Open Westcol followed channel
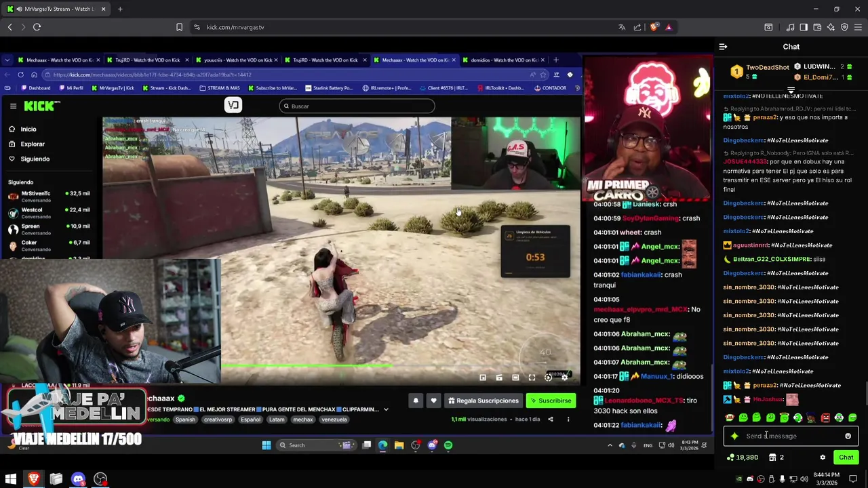Image resolution: width=868 pixels, height=488 pixels. [49, 213]
